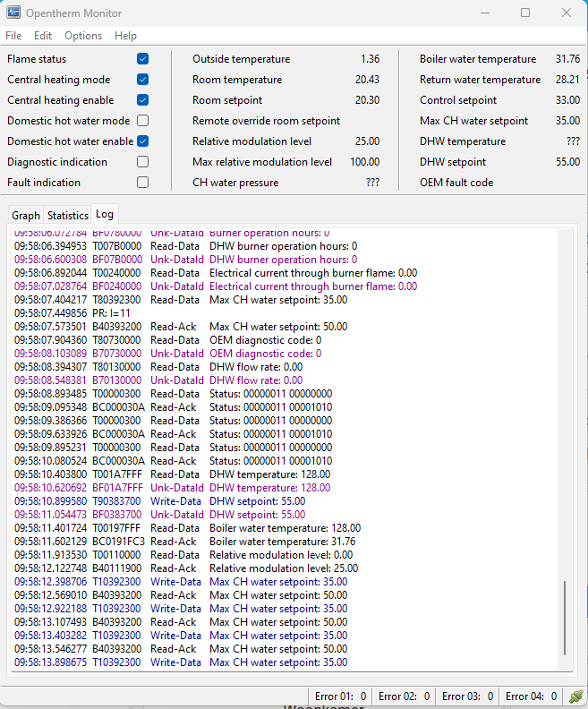Select log line 09:58:06.892044 Electrical current through burner flame
588x709 pixels.
coord(216,273)
